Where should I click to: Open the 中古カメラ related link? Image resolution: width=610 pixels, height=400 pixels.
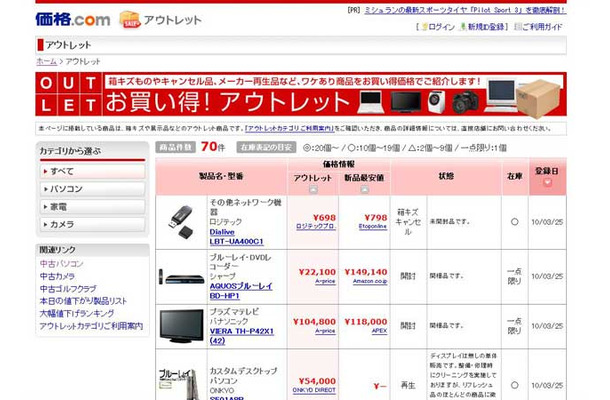(57, 276)
